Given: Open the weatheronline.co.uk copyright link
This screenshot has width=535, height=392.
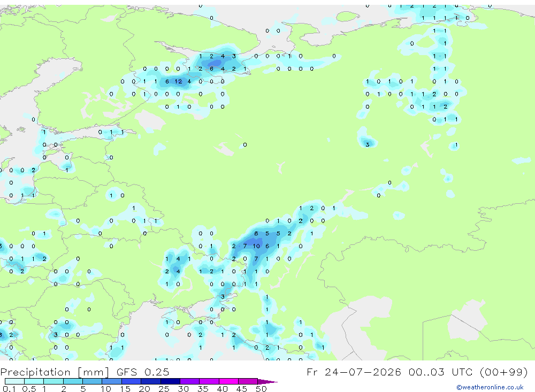Looking at the screenshot, I should click(490, 387).
